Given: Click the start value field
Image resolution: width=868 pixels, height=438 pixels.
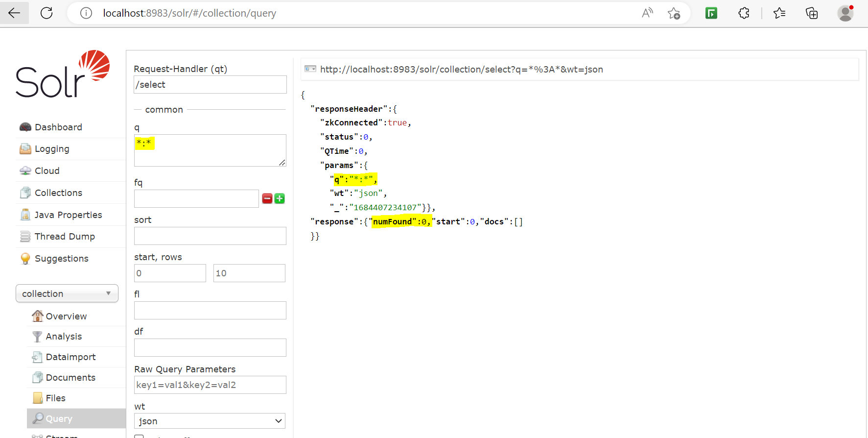Looking at the screenshot, I should [170, 273].
